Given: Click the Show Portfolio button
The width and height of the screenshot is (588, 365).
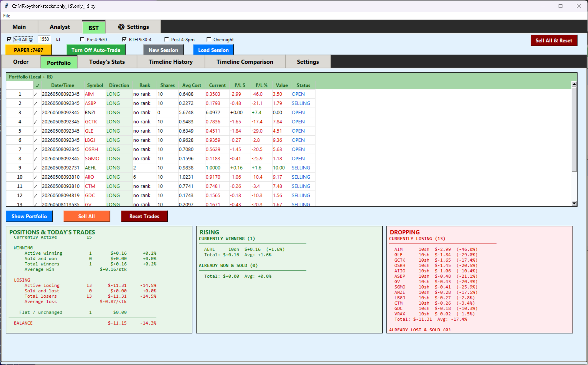Looking at the screenshot, I should click(29, 216).
